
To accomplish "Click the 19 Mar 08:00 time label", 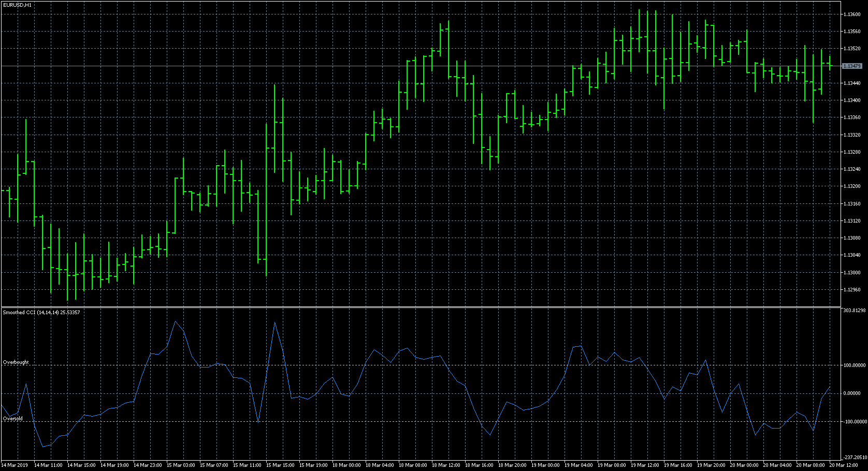I will pos(612,465).
